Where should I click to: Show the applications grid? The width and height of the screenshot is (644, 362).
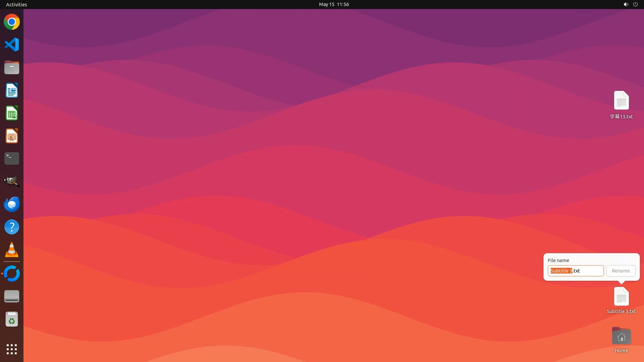coord(12,349)
